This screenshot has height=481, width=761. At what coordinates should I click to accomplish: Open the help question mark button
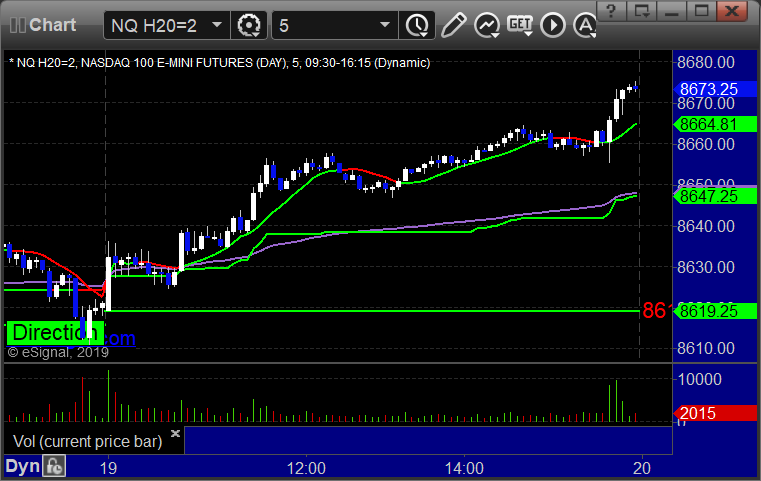(x=611, y=11)
